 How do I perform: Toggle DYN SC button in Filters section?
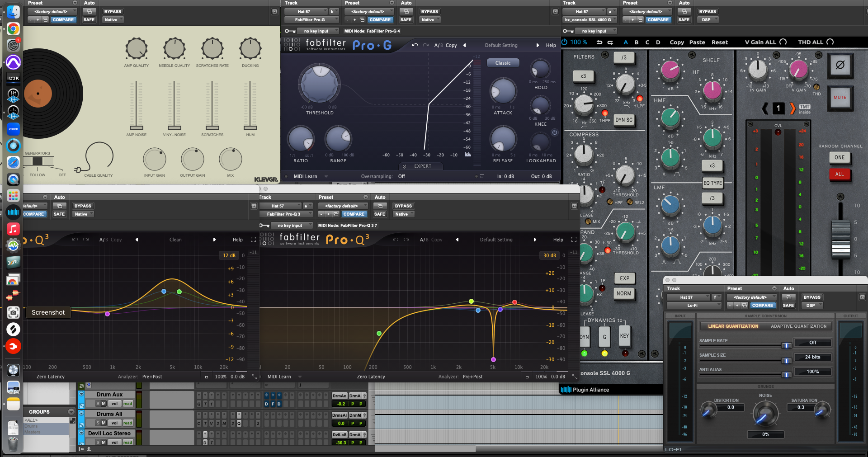[x=624, y=120]
